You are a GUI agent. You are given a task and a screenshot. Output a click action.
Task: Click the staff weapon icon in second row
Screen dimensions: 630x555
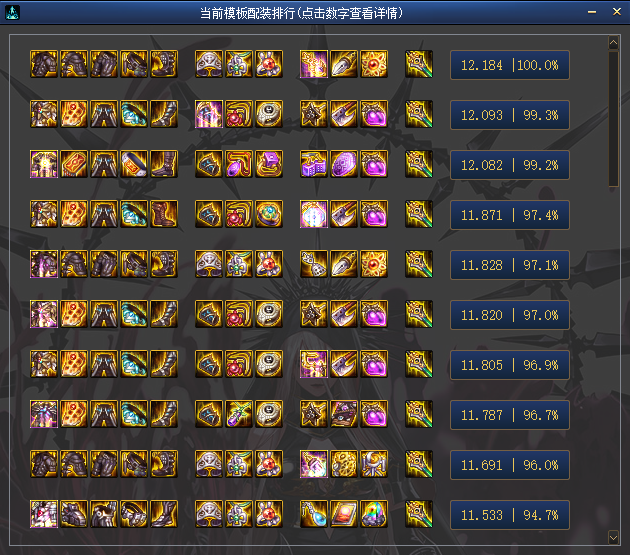click(x=419, y=114)
